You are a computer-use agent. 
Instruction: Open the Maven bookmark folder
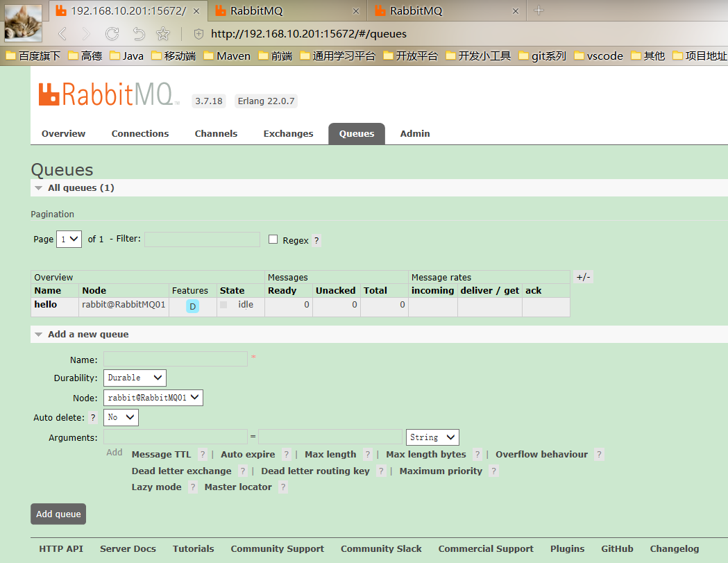[227, 56]
